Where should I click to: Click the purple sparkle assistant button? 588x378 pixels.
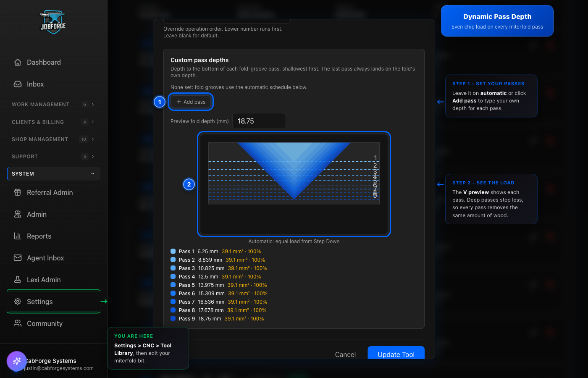[17, 361]
